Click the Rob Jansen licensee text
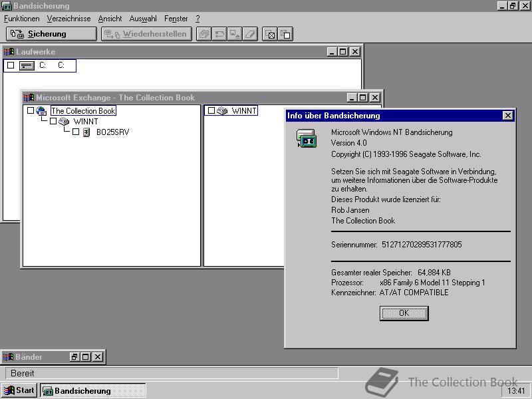532x399 pixels. coord(350,210)
